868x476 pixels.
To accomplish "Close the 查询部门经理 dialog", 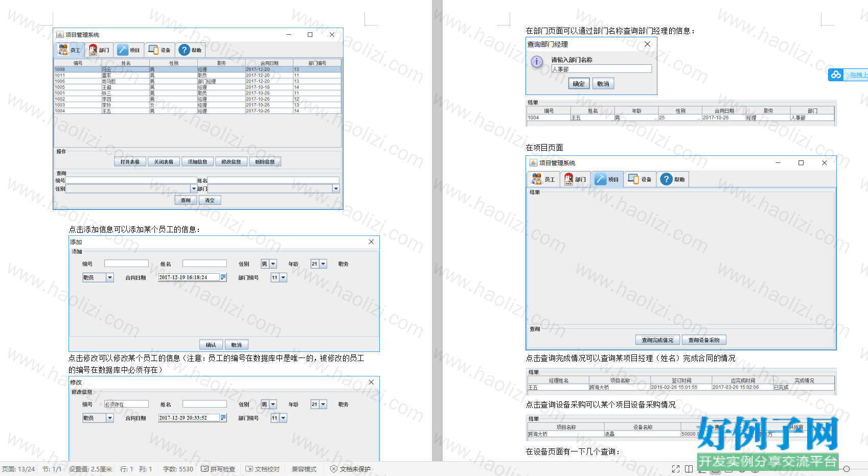I will point(647,44).
